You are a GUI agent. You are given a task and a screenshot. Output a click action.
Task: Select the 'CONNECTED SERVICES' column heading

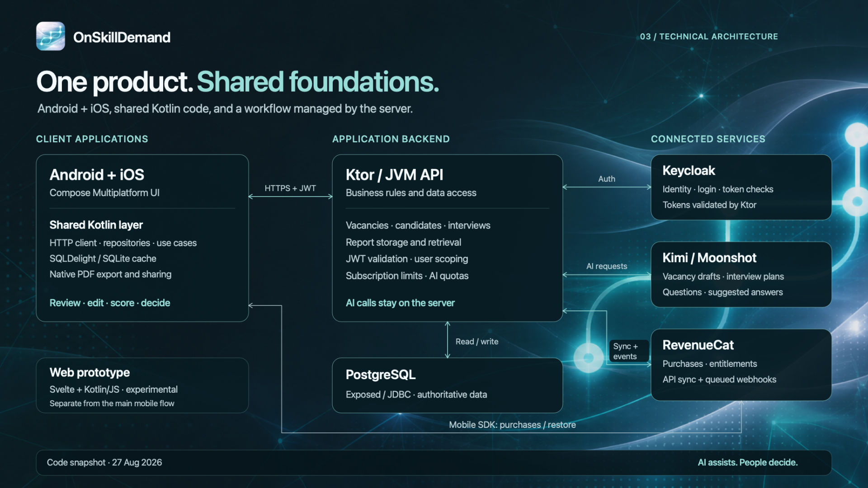coord(708,139)
